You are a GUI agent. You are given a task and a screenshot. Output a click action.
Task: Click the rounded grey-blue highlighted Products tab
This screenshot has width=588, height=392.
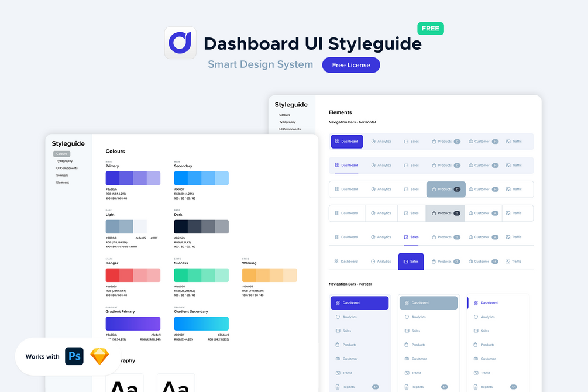point(446,190)
